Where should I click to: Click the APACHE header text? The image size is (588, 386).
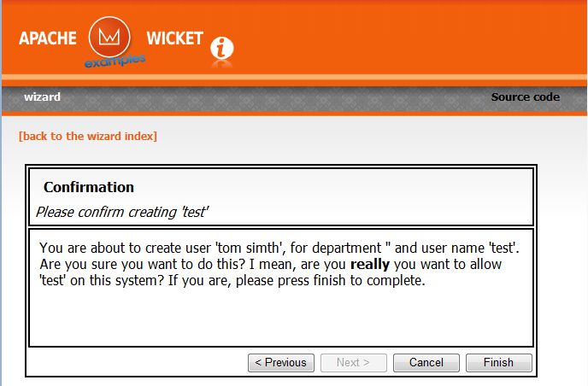(x=48, y=38)
